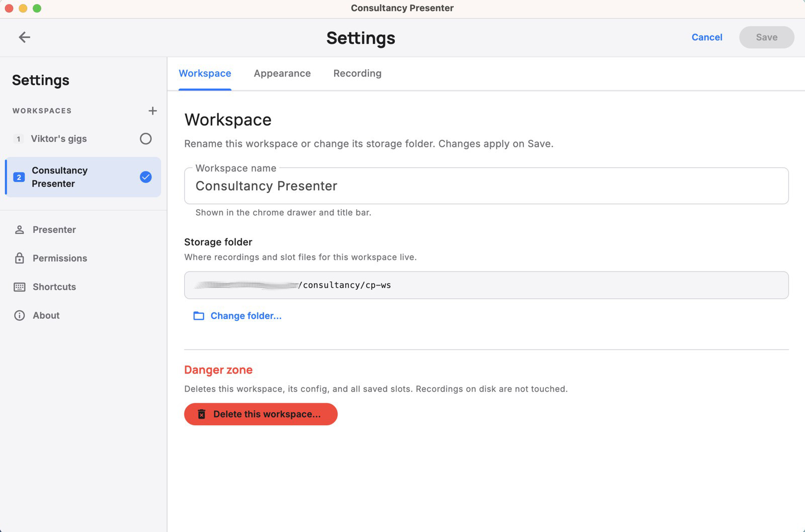Click the number 2 workspace badge

19,178
